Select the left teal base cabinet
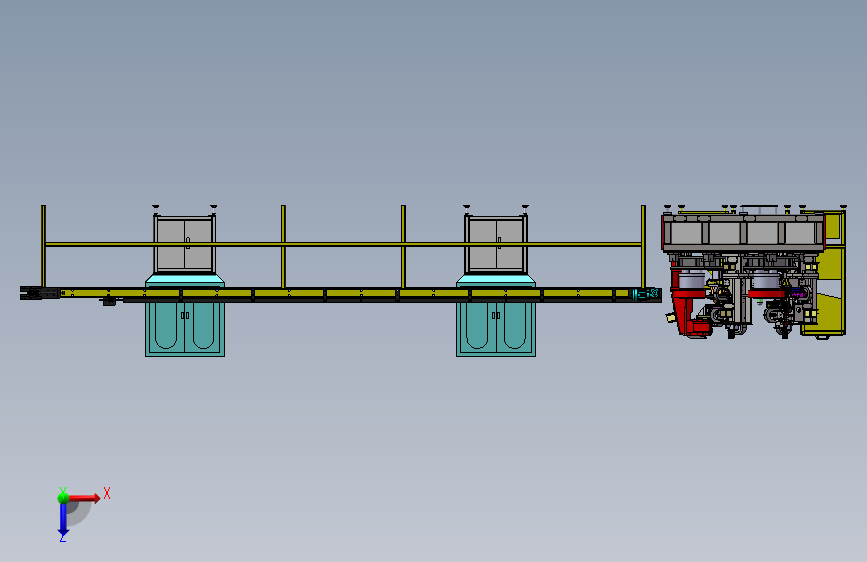This screenshot has width=867, height=562. 185,329
